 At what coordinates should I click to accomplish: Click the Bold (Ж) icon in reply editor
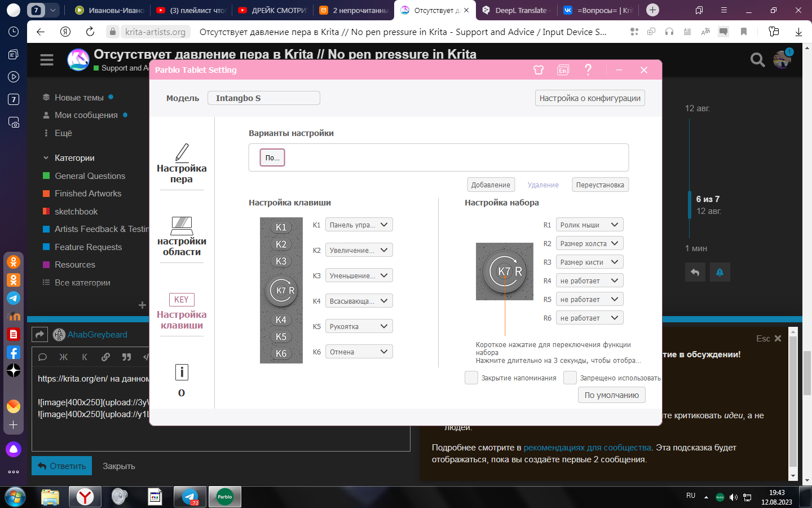click(64, 357)
